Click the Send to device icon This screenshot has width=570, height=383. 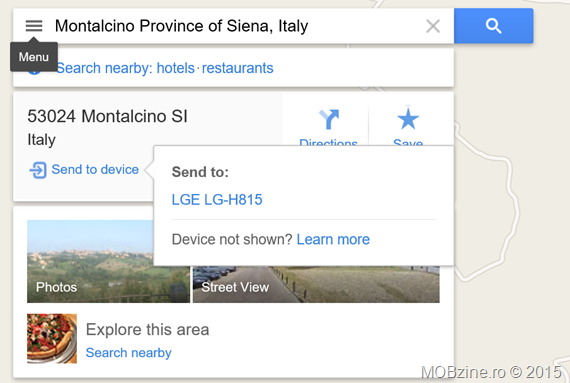[x=38, y=170]
